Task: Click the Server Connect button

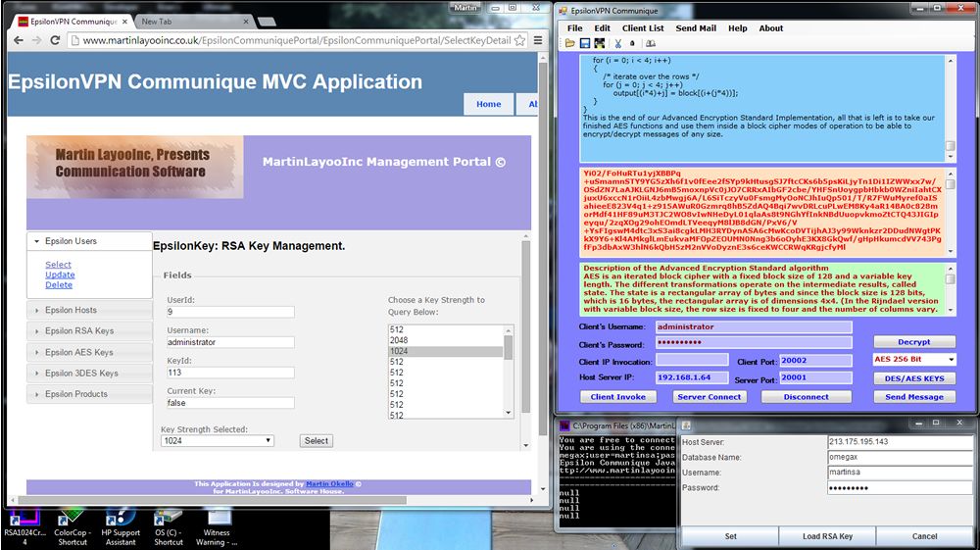Action: (x=710, y=397)
